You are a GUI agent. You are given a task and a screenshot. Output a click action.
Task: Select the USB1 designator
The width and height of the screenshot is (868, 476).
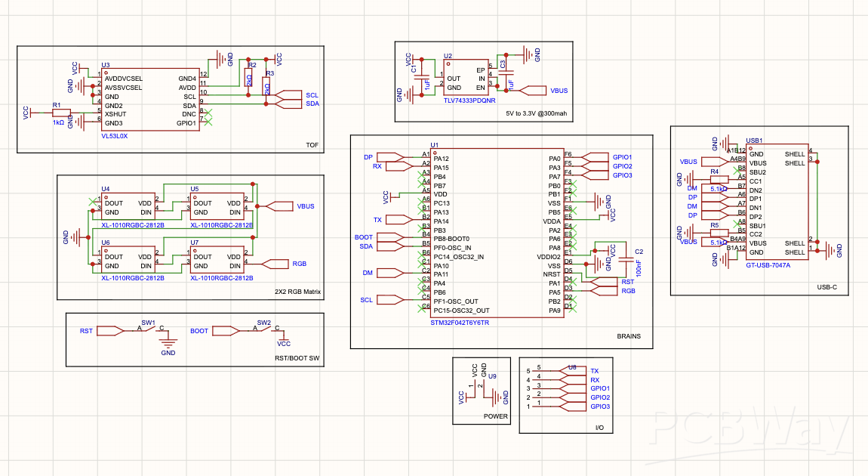(754, 141)
